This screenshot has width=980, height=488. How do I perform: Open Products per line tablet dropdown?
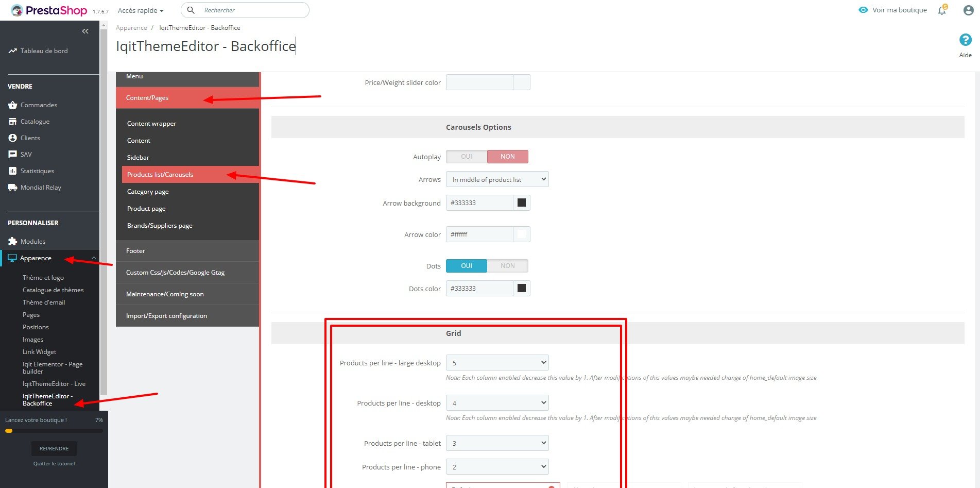click(497, 443)
